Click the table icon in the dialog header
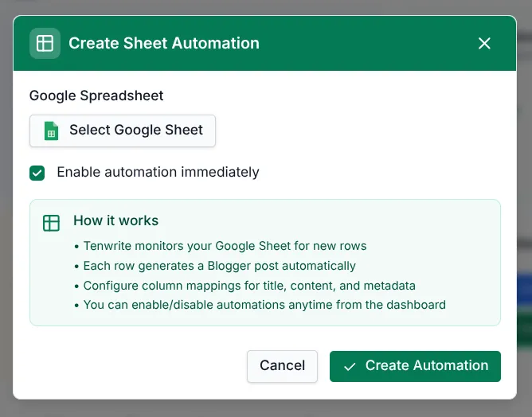 (x=45, y=44)
